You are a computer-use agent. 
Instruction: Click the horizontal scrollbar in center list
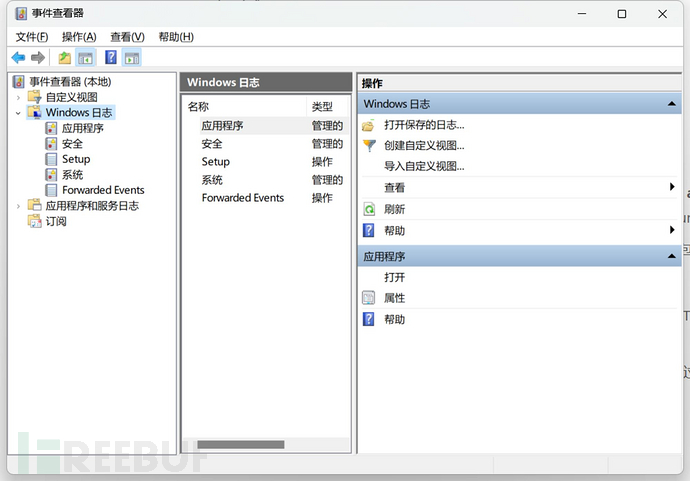tap(241, 445)
